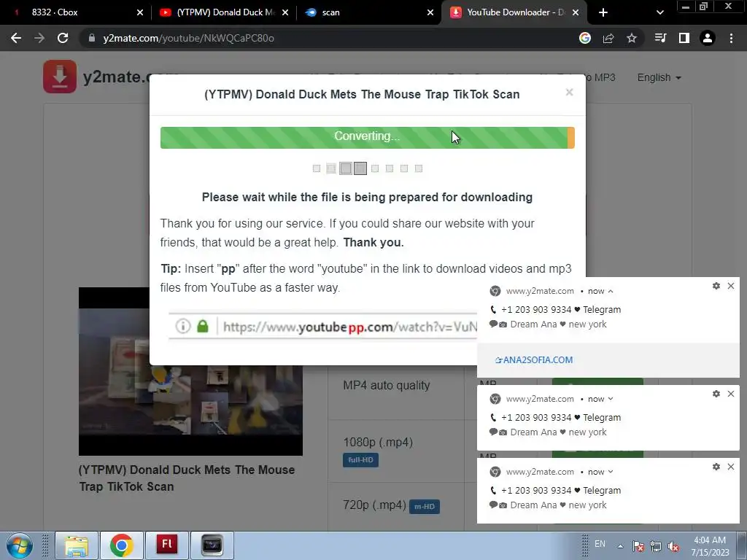The height and width of the screenshot is (560, 747).
Task: Open a new browser tab
Action: pyautogui.click(x=603, y=12)
